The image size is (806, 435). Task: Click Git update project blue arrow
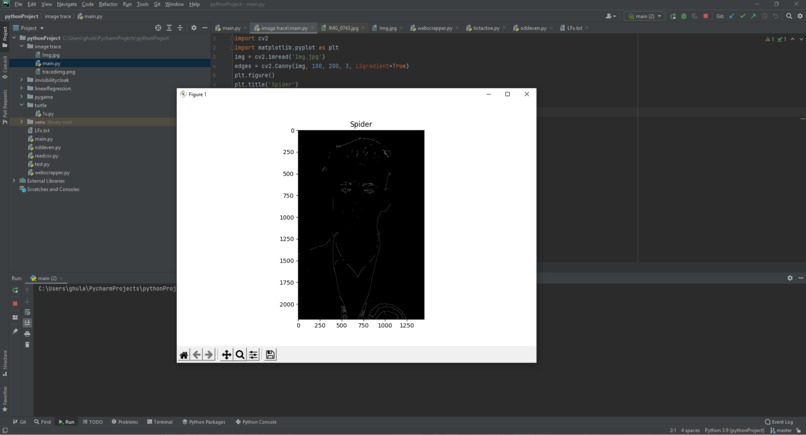coord(731,16)
